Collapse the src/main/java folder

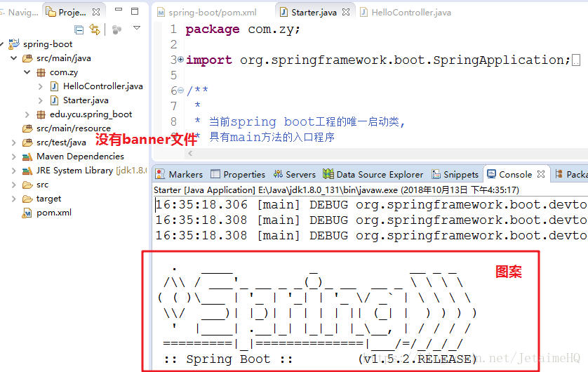(x=14, y=58)
